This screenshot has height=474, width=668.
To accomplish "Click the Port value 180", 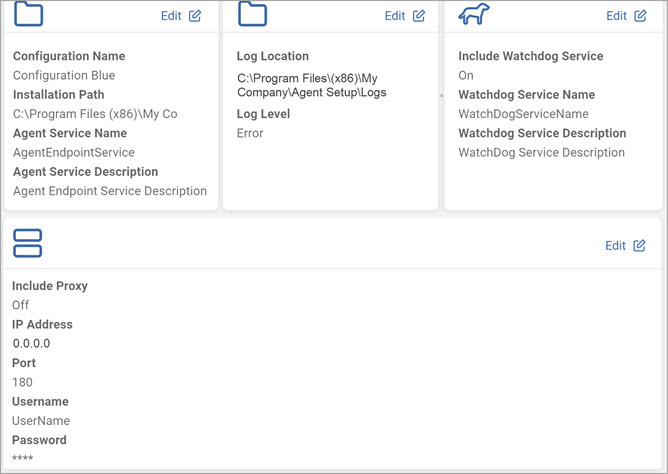I will (x=22, y=382).
